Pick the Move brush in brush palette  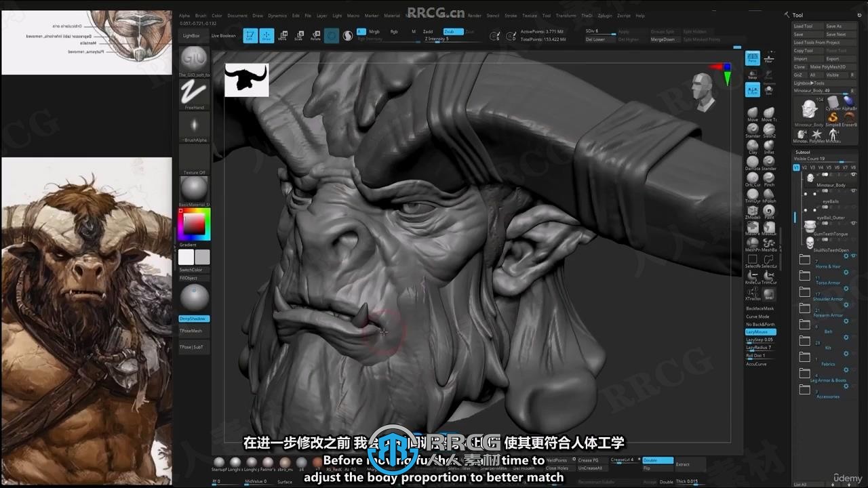(x=753, y=113)
